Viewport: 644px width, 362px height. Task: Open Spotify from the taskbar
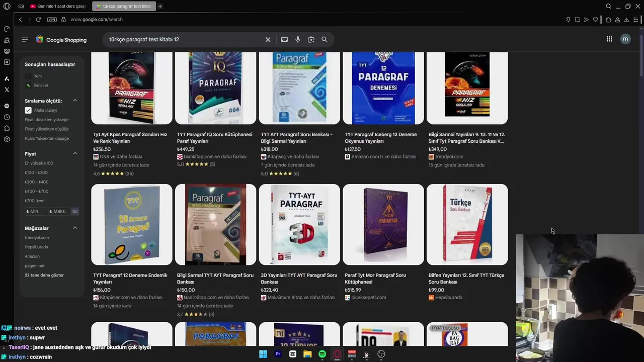322,354
